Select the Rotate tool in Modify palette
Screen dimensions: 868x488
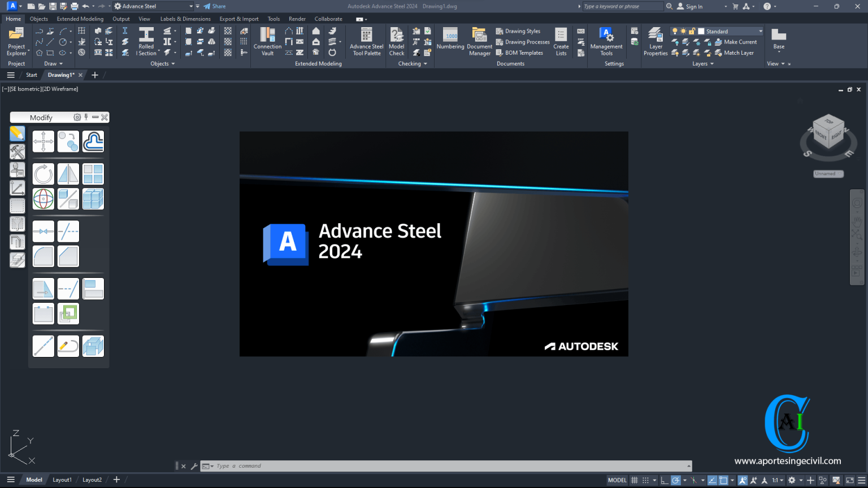[x=44, y=174]
